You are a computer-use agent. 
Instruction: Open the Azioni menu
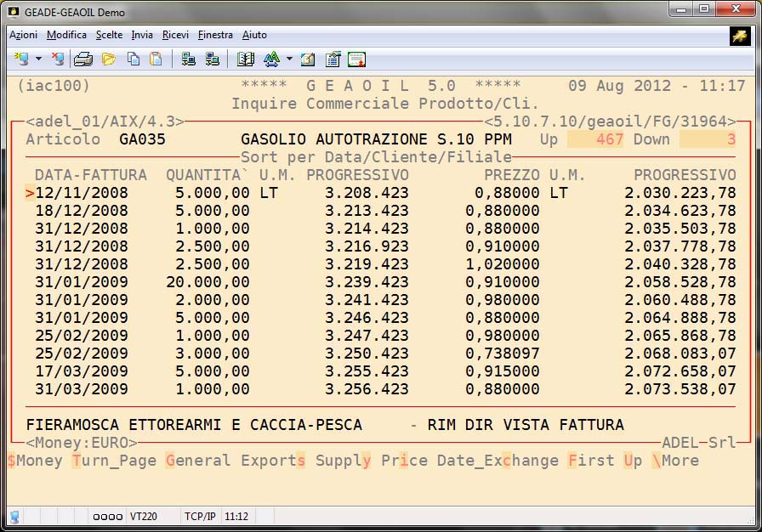point(23,35)
